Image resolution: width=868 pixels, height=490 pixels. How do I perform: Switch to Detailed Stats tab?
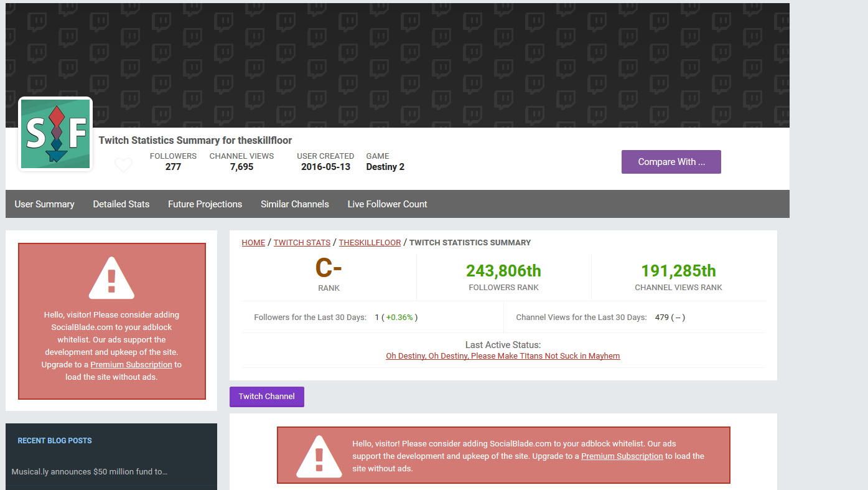click(x=121, y=204)
